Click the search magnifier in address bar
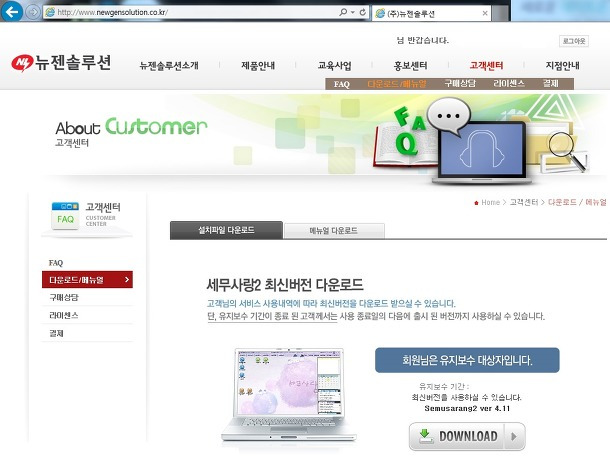The height and width of the screenshot is (456, 610). (343, 12)
